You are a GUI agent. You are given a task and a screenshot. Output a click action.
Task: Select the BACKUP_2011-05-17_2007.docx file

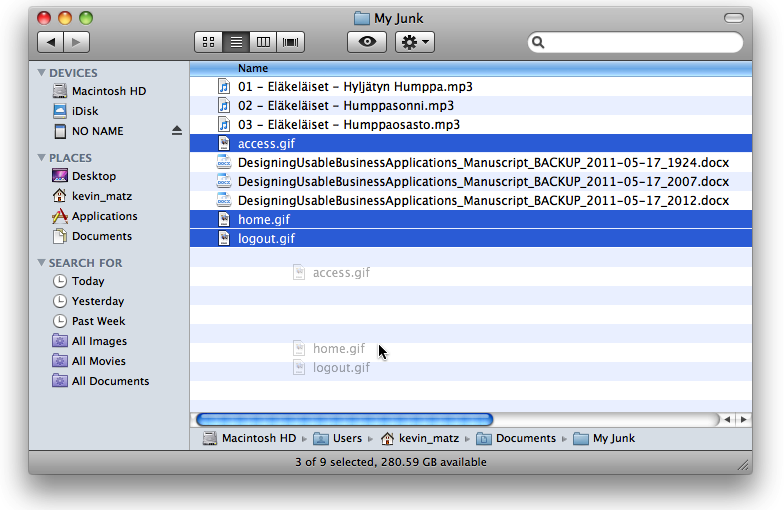coord(470,182)
